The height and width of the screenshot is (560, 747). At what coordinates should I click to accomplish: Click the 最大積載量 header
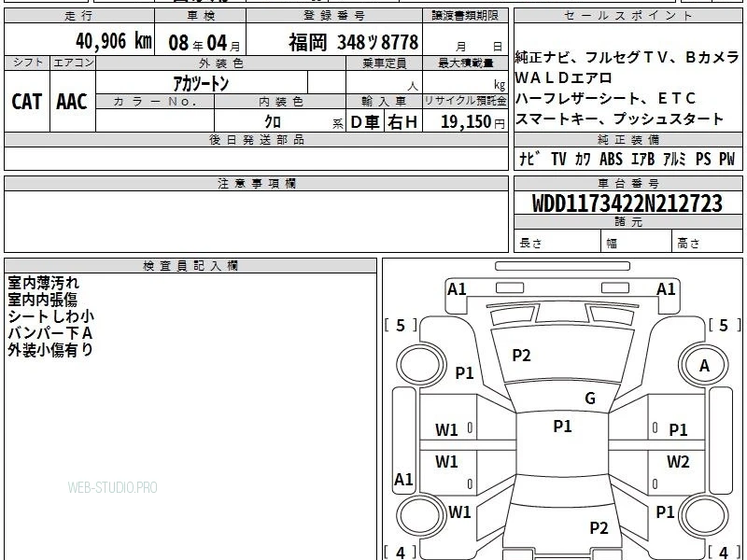click(x=465, y=63)
